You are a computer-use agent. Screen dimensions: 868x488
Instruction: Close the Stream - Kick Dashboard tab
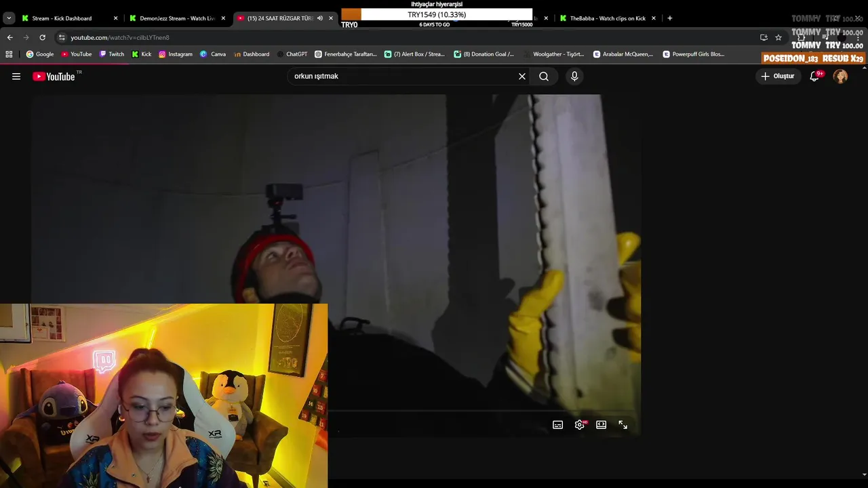click(x=115, y=18)
